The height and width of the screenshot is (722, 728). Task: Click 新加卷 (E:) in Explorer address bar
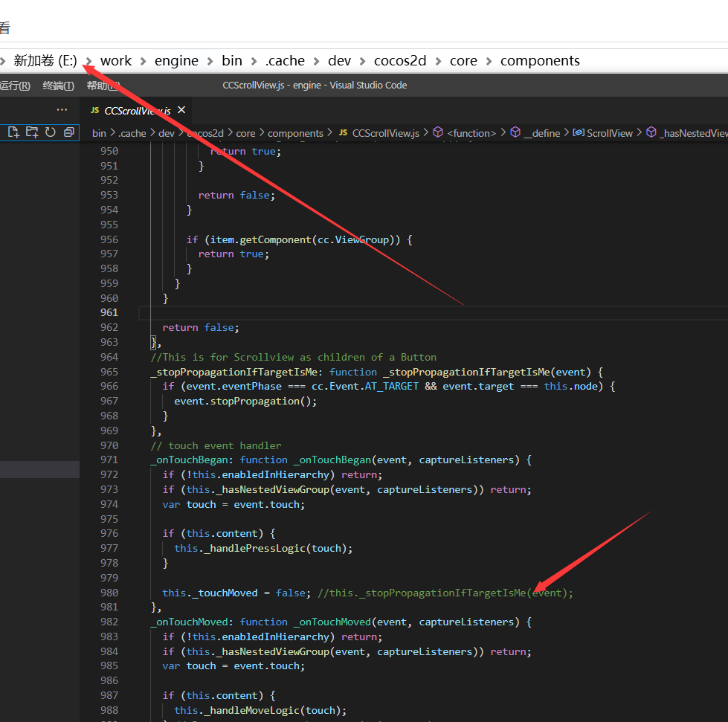pos(45,61)
